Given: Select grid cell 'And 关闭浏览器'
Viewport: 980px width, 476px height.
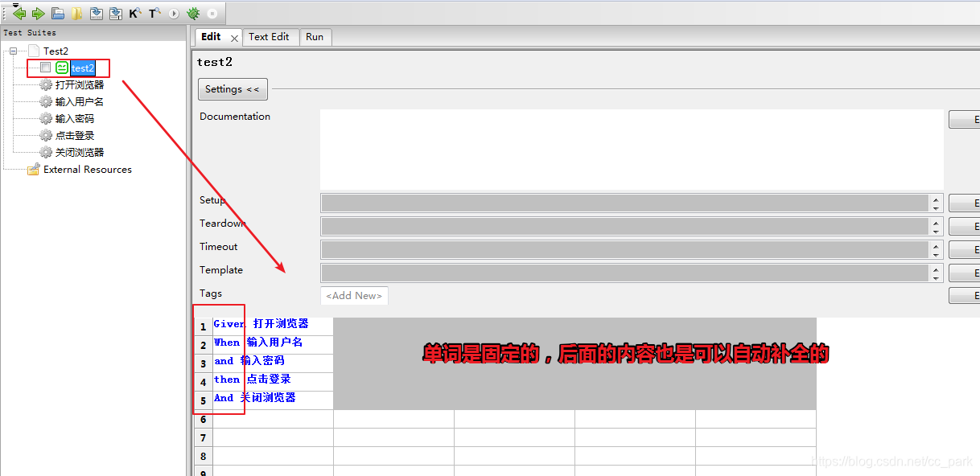Looking at the screenshot, I should click(273, 400).
